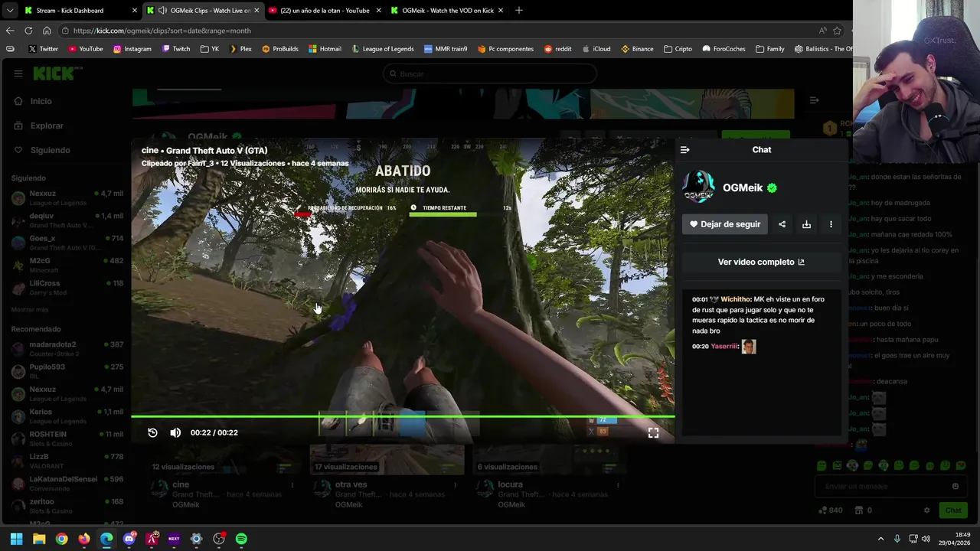Open Firefox from the taskbar

tap(84, 539)
